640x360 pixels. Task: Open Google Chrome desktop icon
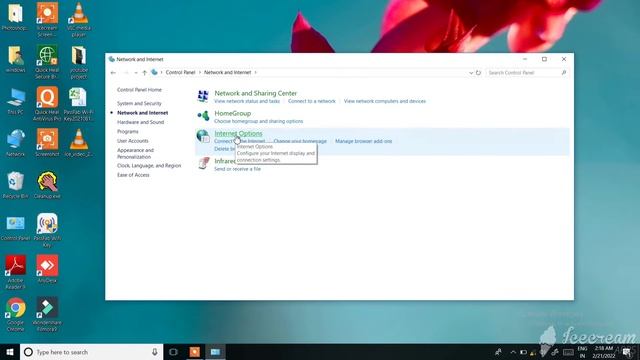(16, 314)
